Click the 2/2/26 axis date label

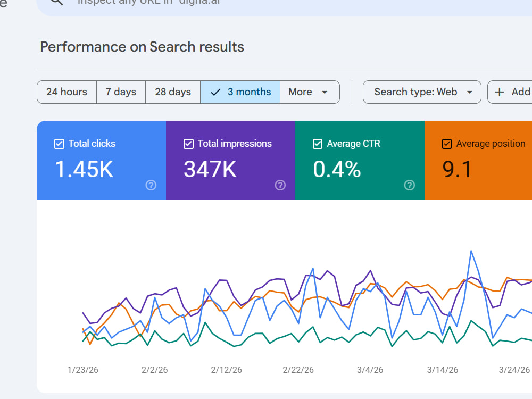154,370
